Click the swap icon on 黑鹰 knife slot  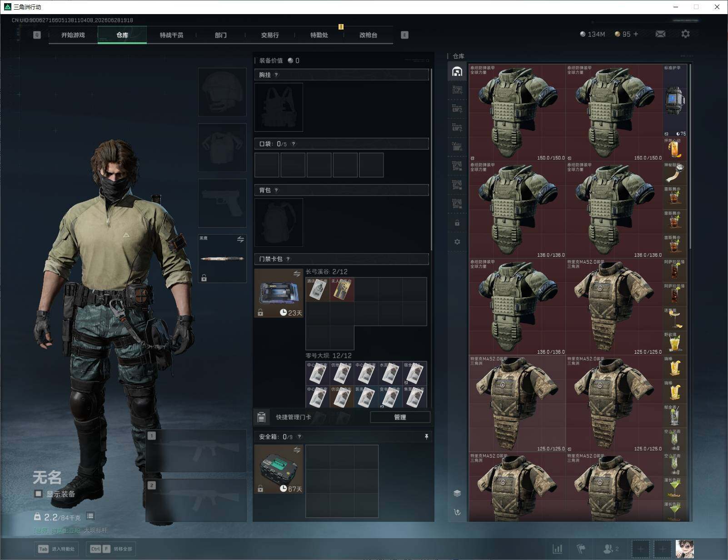tap(240, 239)
